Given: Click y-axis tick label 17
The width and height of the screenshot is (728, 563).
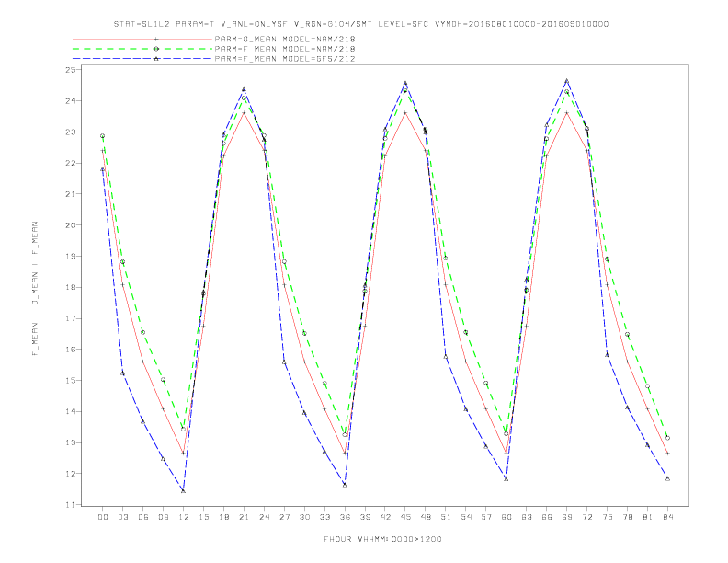Looking at the screenshot, I should point(71,318).
